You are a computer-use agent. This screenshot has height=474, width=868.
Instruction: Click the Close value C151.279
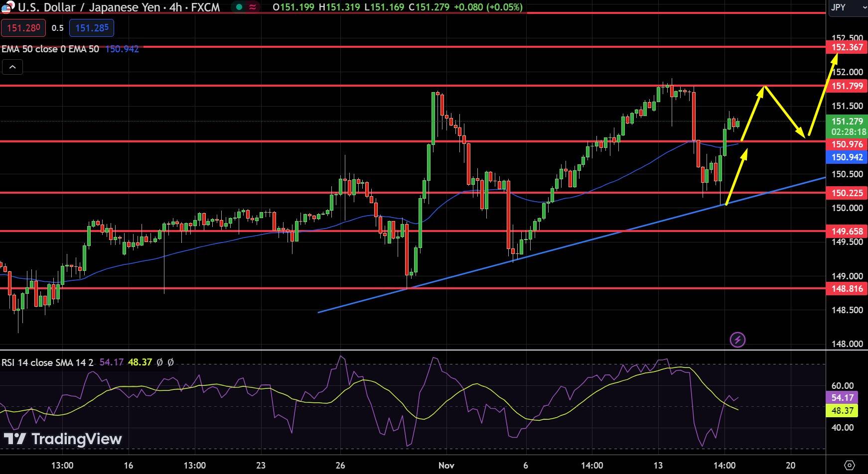click(429, 7)
